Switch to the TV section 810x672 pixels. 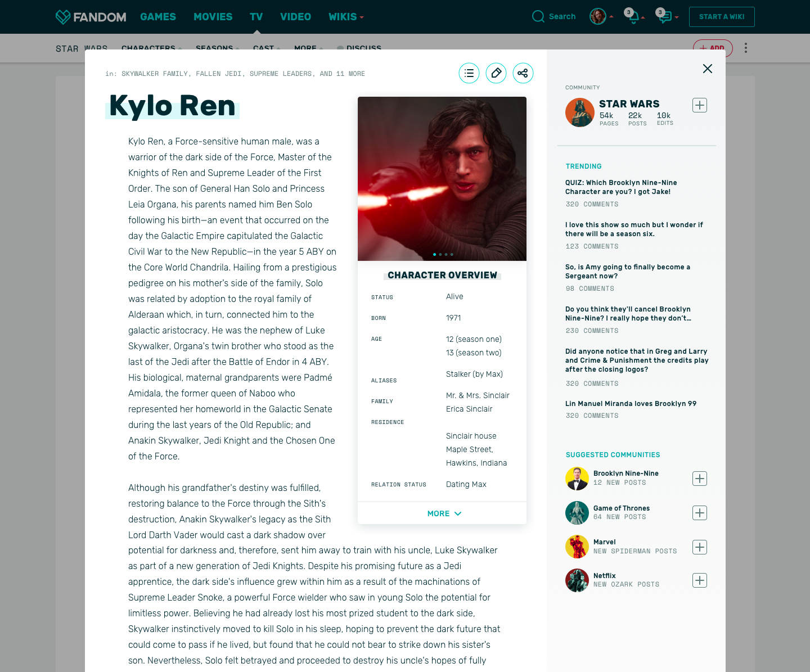[256, 17]
